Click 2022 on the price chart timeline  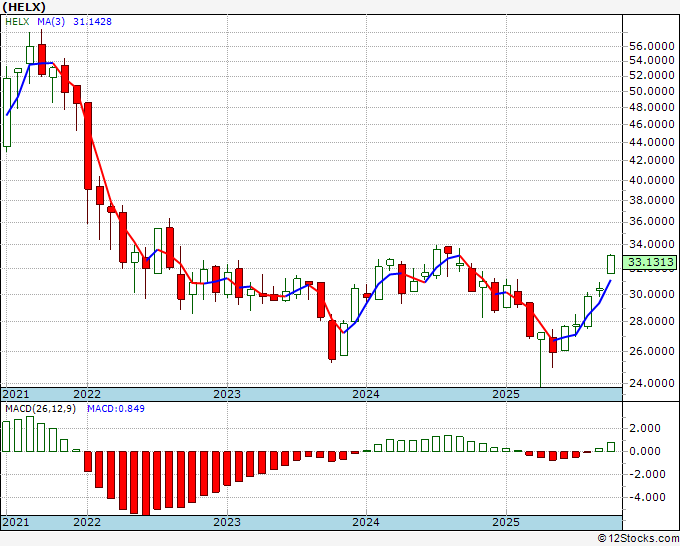pos(87,394)
